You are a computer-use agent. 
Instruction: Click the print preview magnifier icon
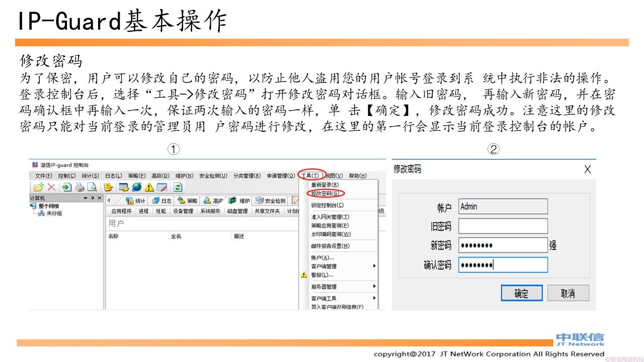(92, 187)
